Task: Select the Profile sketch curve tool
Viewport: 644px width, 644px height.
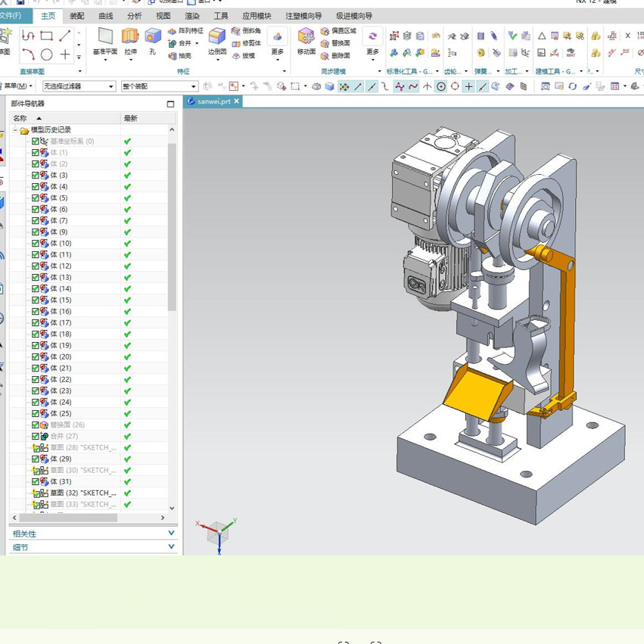Action: pos(27,36)
